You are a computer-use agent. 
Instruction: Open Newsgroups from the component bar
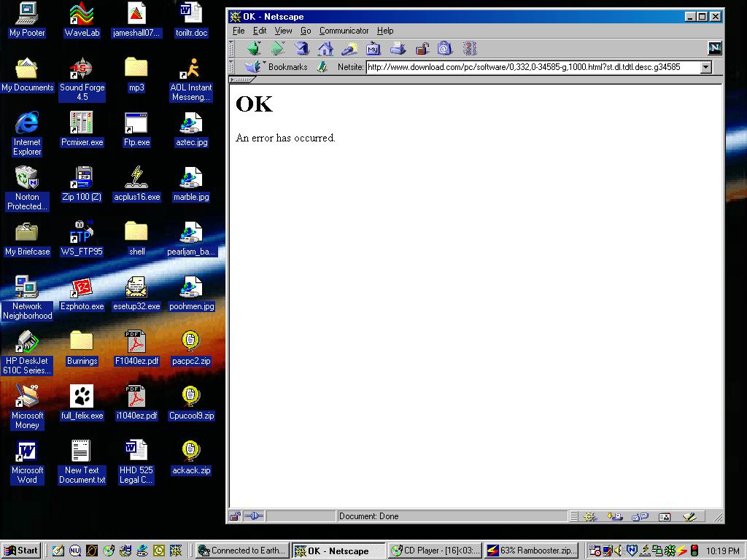640,517
